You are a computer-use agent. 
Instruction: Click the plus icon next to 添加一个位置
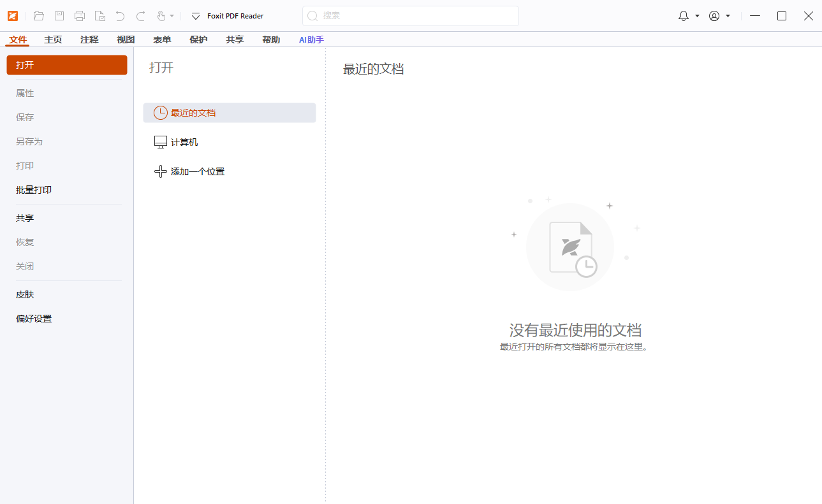pyautogui.click(x=160, y=171)
